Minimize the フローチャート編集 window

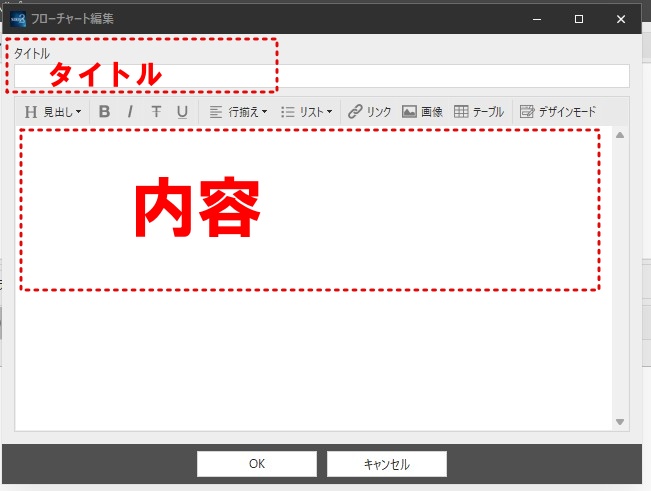tap(537, 19)
